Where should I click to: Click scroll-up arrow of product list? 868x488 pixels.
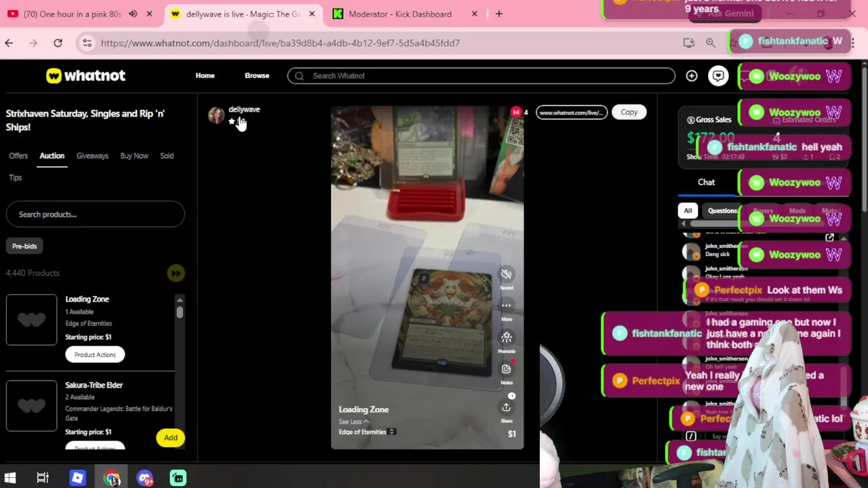(x=180, y=300)
